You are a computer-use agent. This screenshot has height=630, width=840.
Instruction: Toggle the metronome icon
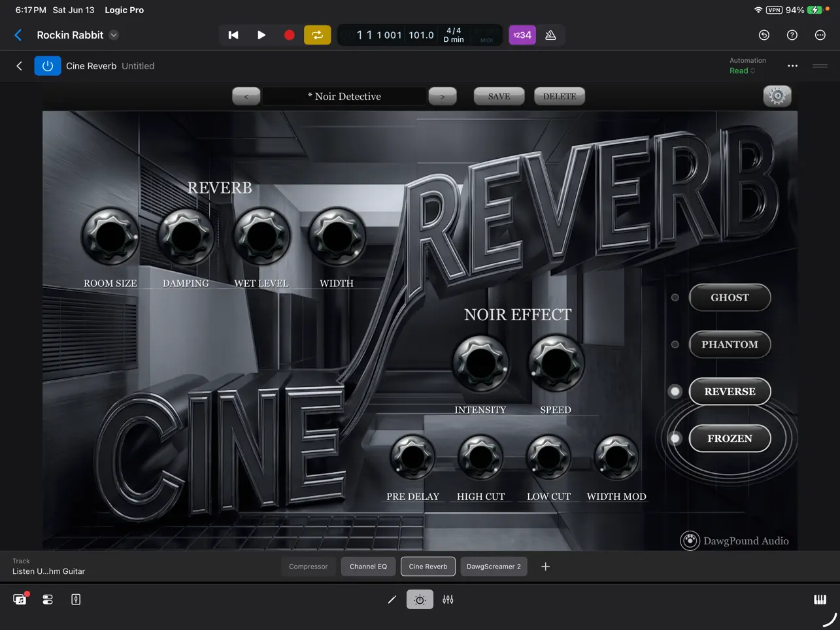point(551,35)
